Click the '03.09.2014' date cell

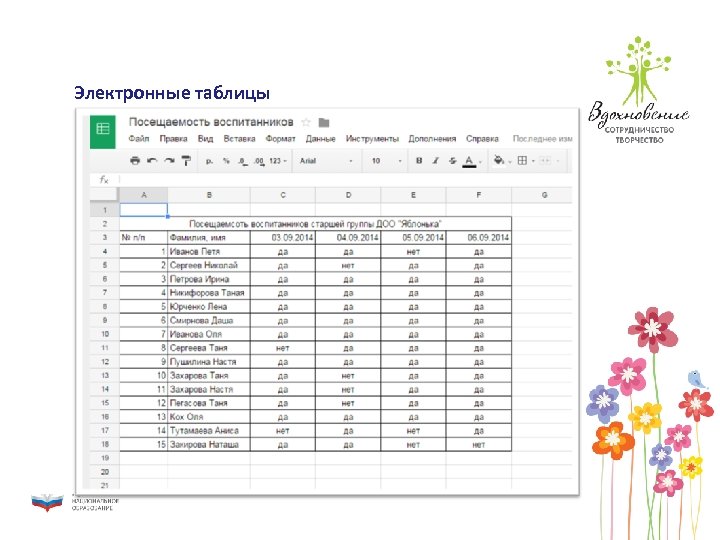tap(283, 237)
